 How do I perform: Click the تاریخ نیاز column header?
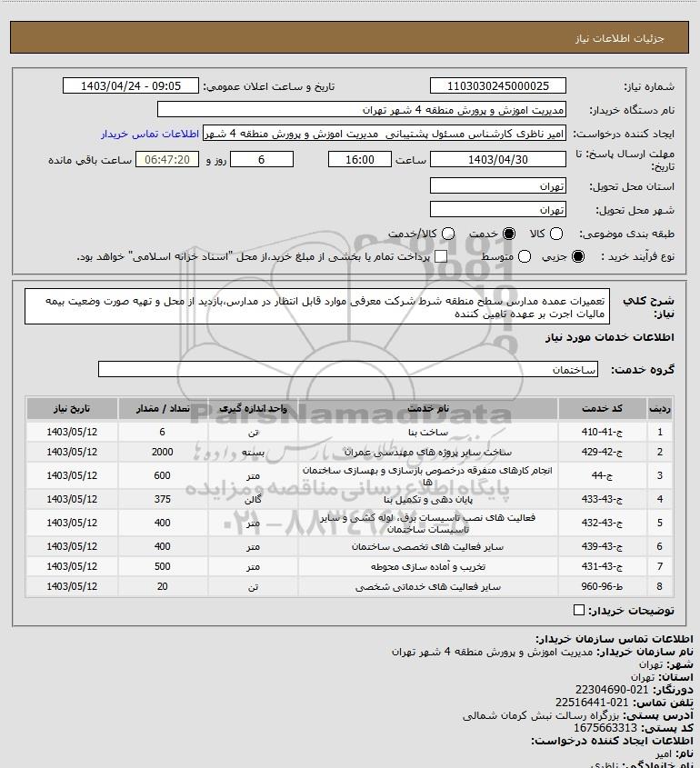[72, 408]
